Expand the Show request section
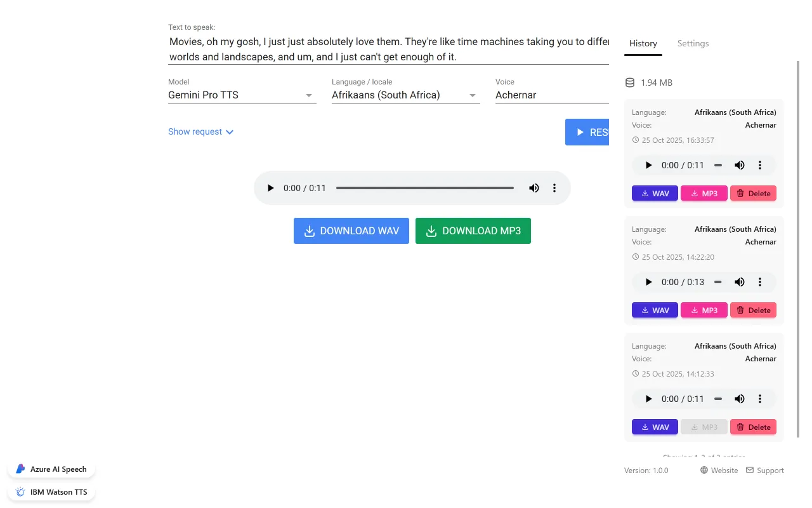Image resolution: width=812 pixels, height=508 pixels. coord(200,131)
